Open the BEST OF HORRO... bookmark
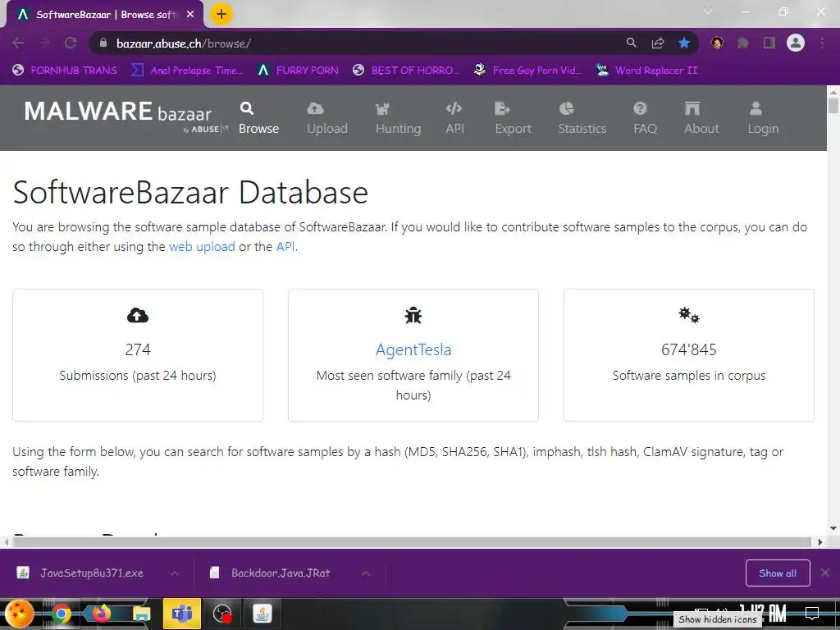This screenshot has width=840, height=630. coord(405,71)
